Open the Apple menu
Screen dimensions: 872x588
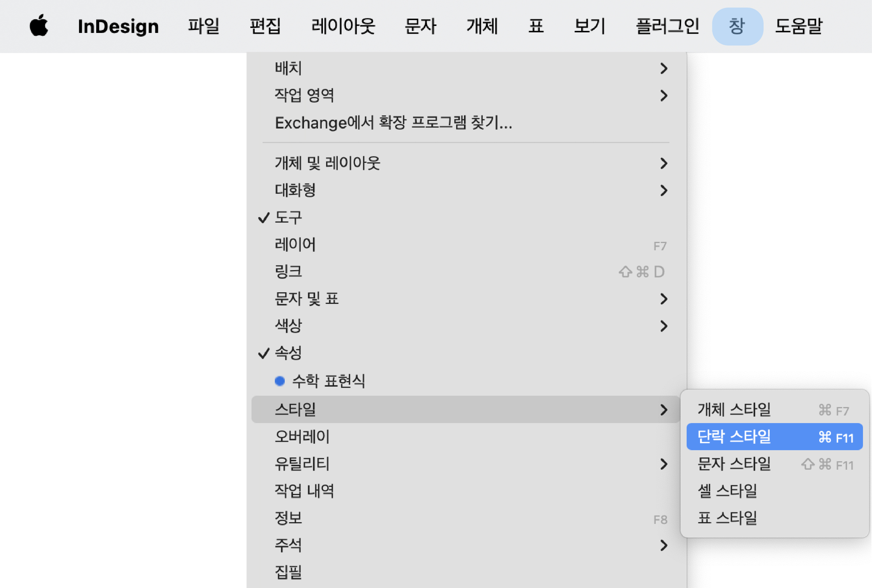point(39,26)
